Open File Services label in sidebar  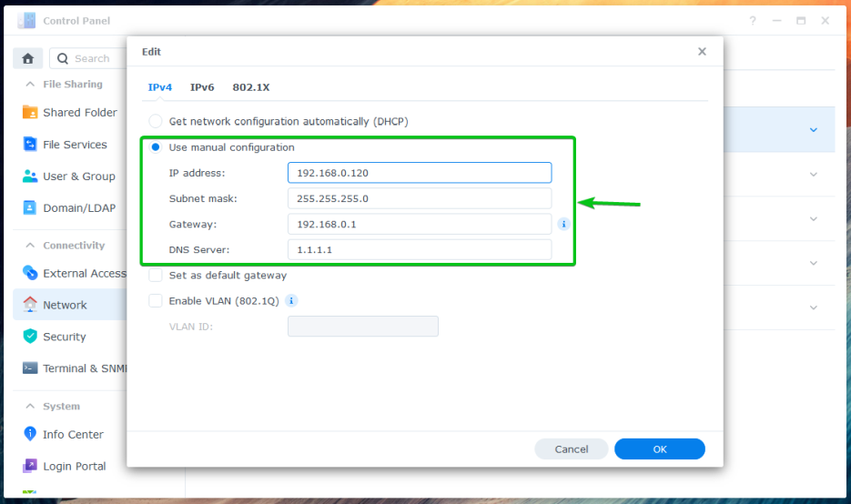point(75,145)
